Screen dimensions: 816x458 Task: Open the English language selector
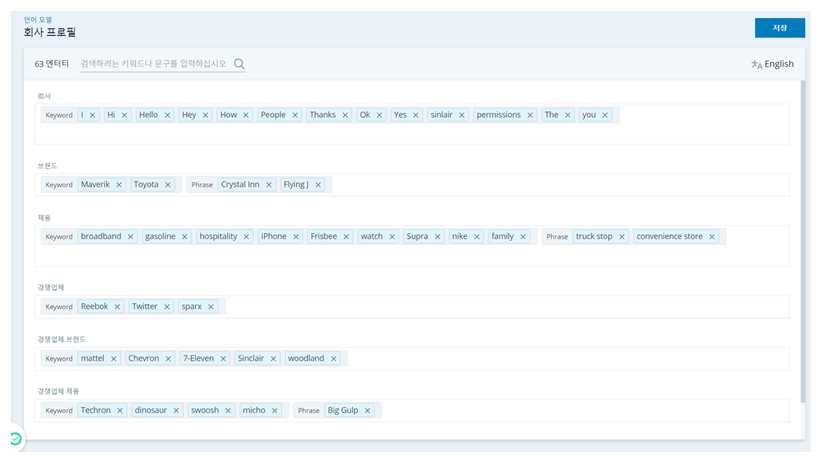pyautogui.click(x=772, y=64)
